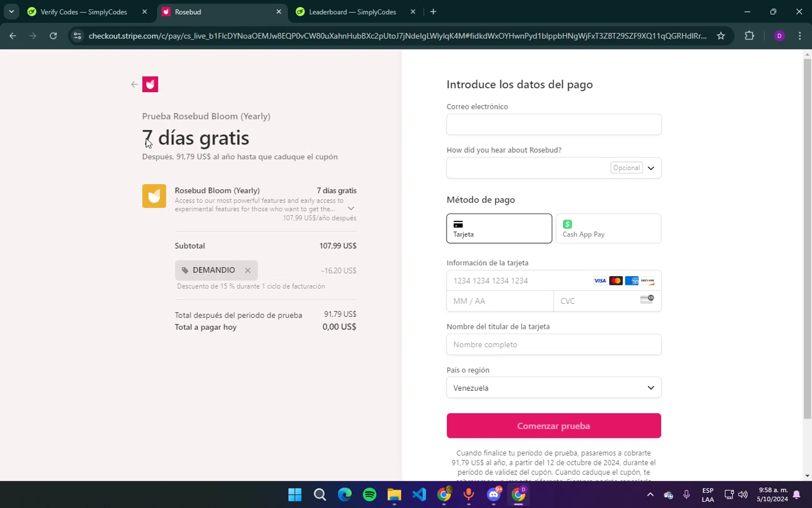
Task: Click the page vertical scrollbar
Action: pyautogui.click(x=807, y=238)
